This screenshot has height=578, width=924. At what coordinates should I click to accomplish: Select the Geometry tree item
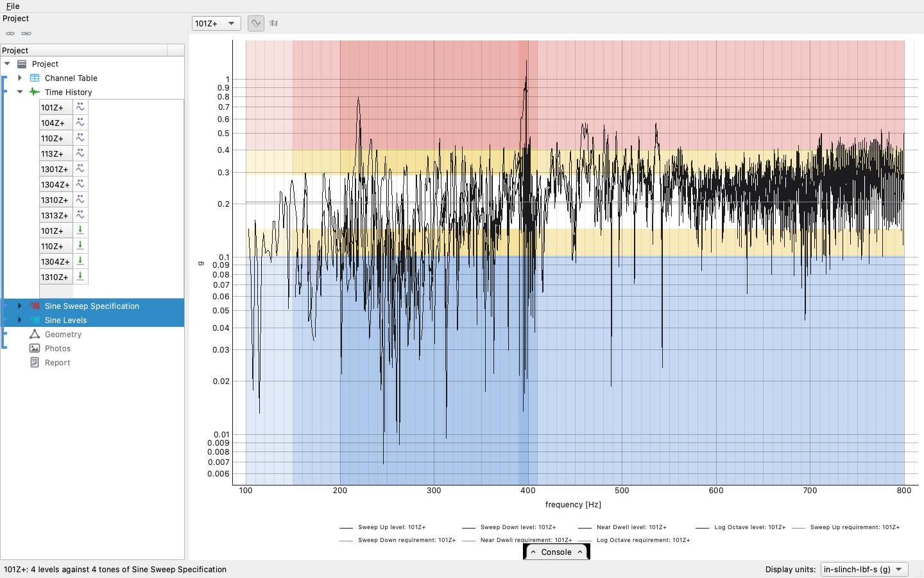[63, 335]
